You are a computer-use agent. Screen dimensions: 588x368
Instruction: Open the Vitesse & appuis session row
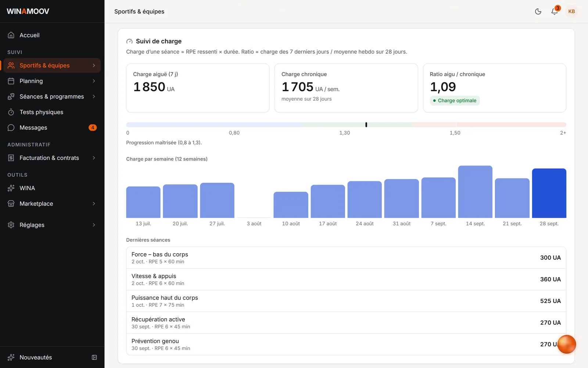click(x=346, y=279)
